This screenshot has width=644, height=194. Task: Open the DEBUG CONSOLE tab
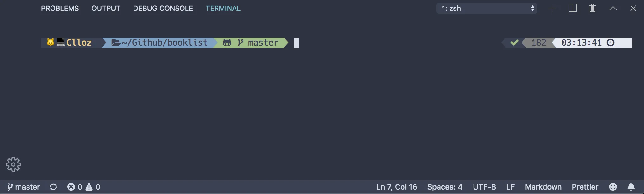[x=163, y=8]
